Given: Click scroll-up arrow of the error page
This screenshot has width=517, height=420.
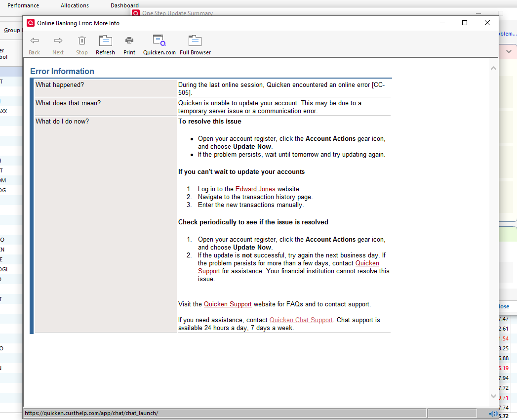Looking at the screenshot, I should click(x=493, y=69).
